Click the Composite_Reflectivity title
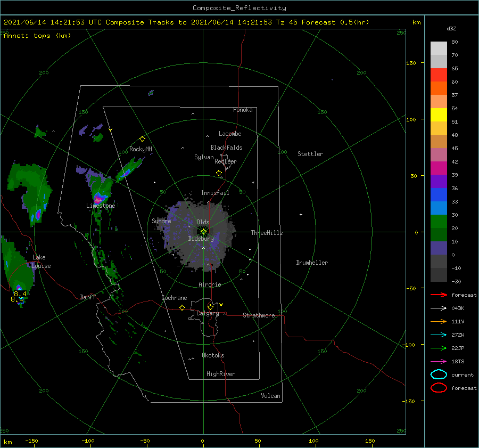479x448 pixels. click(240, 8)
